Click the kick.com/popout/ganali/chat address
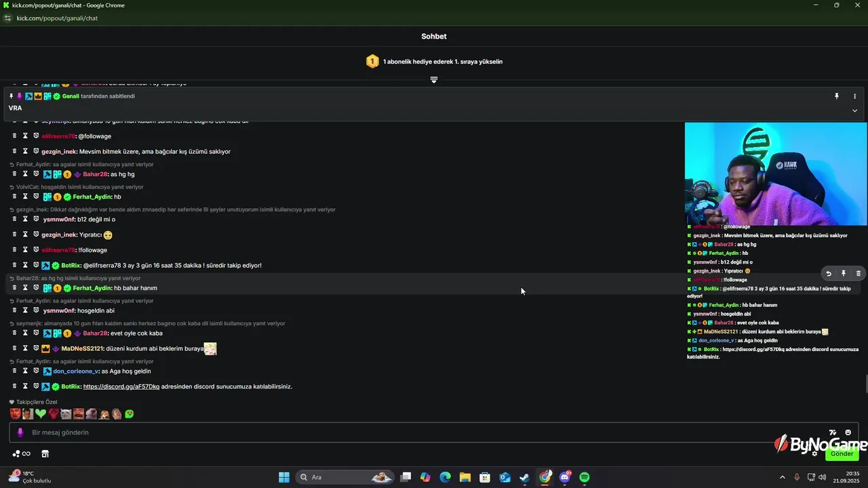 tap(57, 18)
